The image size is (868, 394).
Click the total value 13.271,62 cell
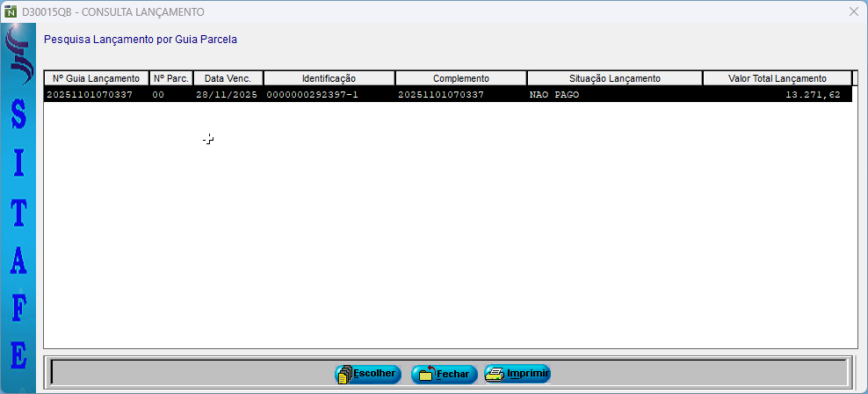coord(814,94)
